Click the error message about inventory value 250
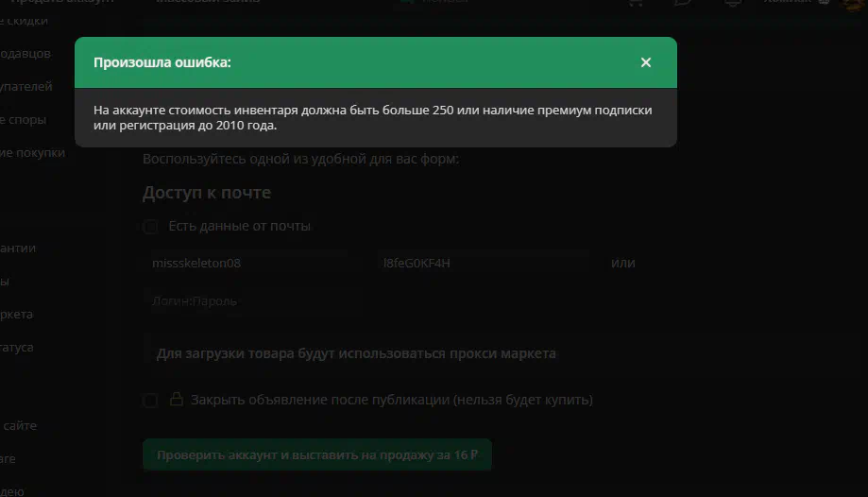The height and width of the screenshot is (497, 868). tap(372, 117)
